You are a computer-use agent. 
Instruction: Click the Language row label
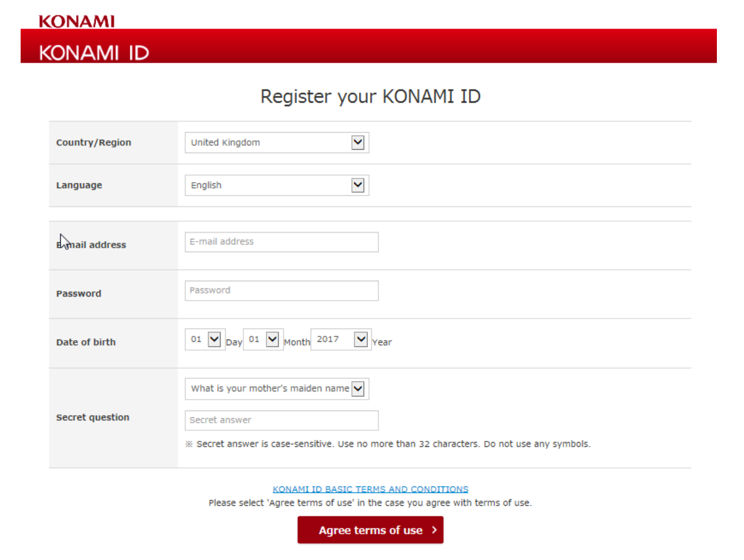point(79,185)
